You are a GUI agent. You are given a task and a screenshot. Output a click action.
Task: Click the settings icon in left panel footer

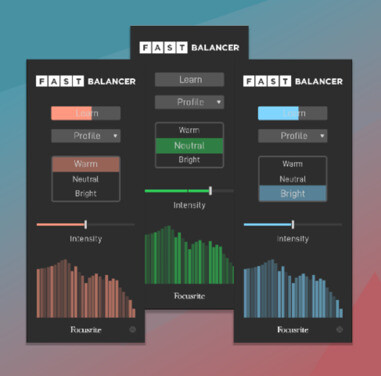click(132, 329)
